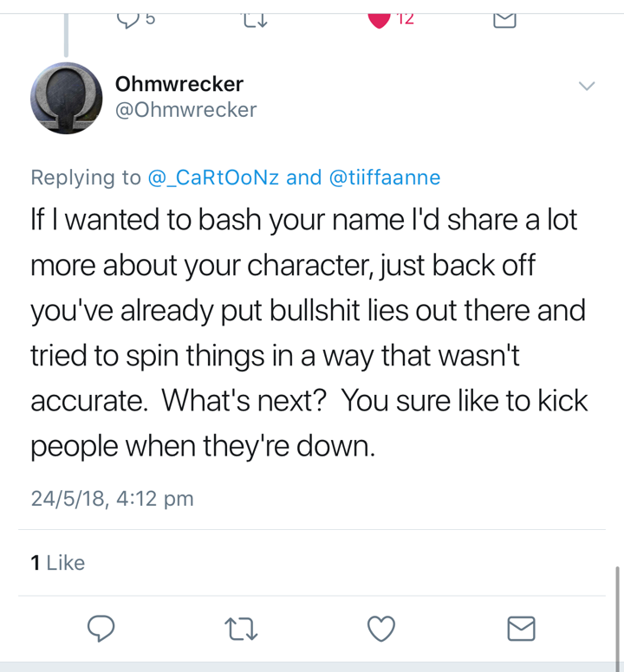Open Ohmwrecker's omega profile picture

pyautogui.click(x=67, y=98)
